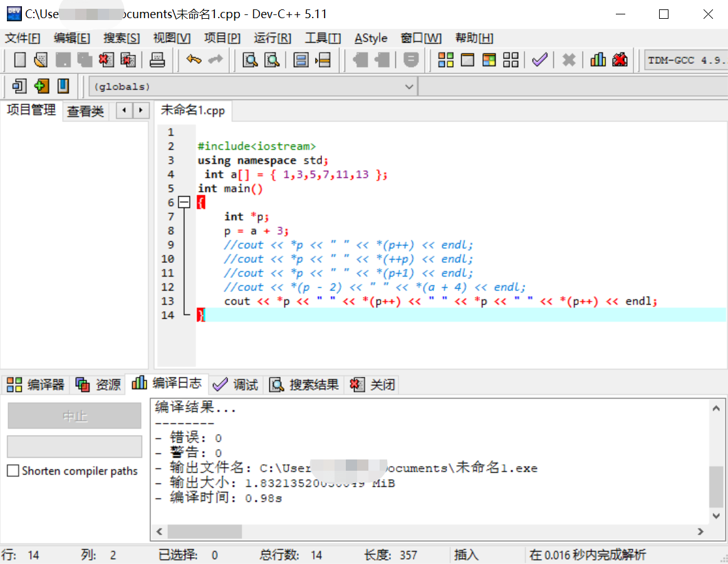Image resolution: width=728 pixels, height=564 pixels.
Task: Switch to the 查看类 side tab
Action: pos(85,111)
